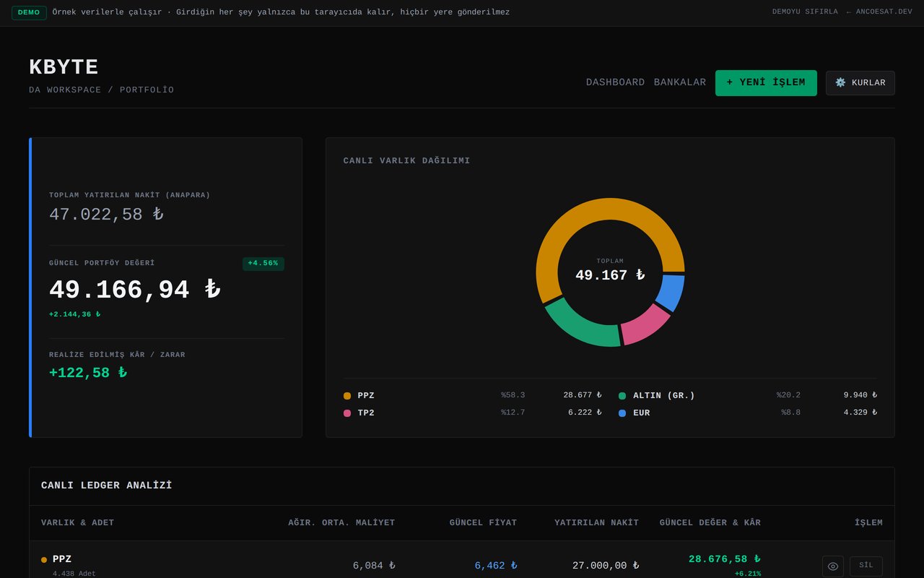Click the DA WORKSPACE / PORTFOLİO breadcrumb

(x=101, y=90)
